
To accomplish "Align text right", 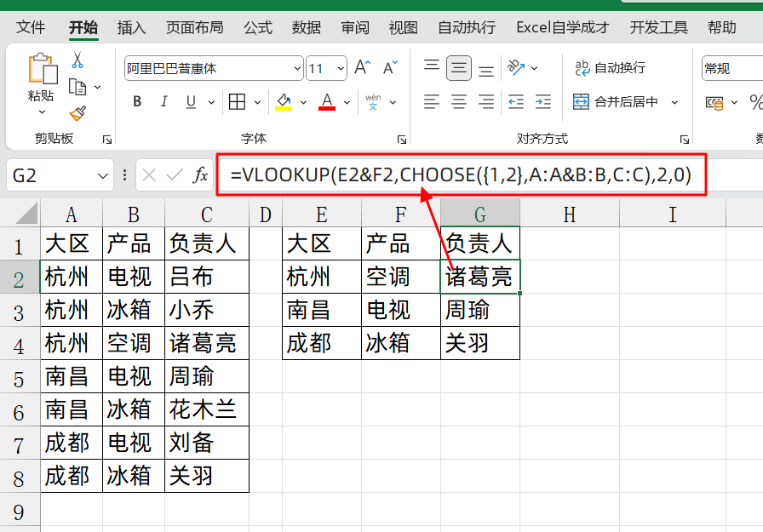I will click(485, 102).
